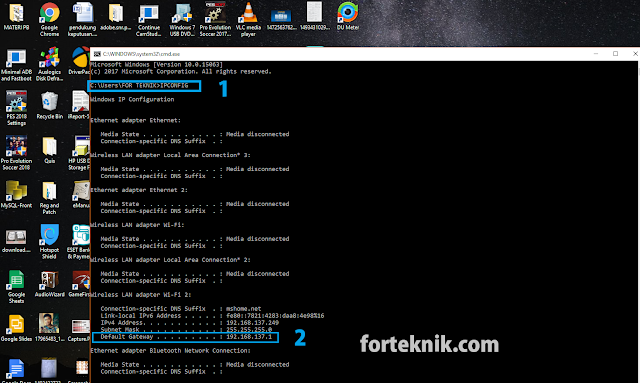Click the Link-local IPv6 Address line
This screenshot has width=640, height=383.
[x=212, y=316]
